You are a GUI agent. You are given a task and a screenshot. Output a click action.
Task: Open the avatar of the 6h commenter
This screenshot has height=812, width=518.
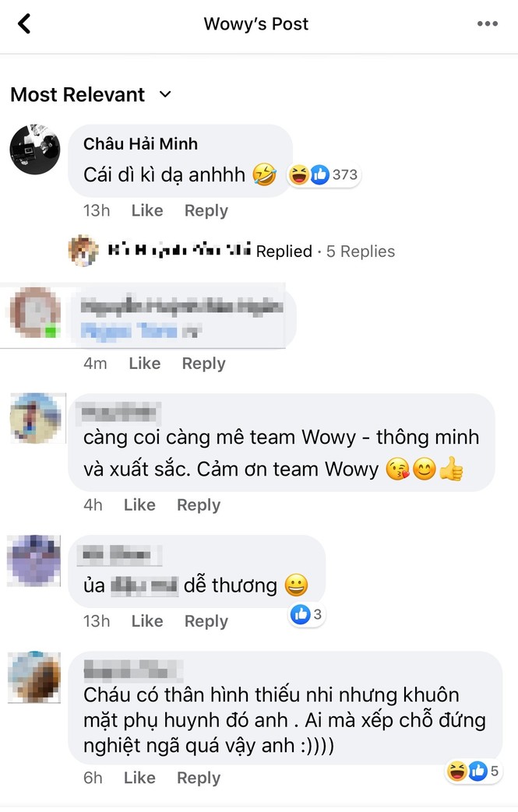[35, 677]
